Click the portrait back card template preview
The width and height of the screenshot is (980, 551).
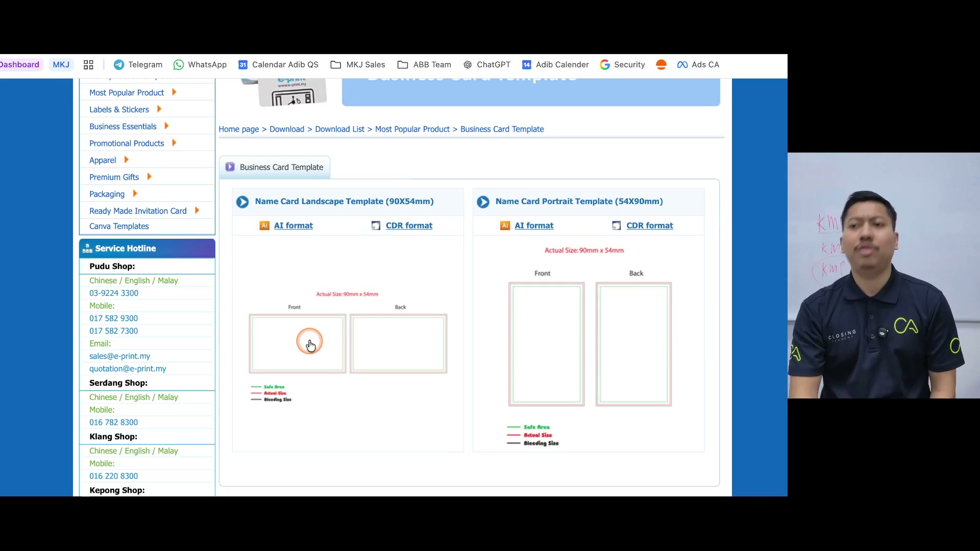pyautogui.click(x=633, y=344)
